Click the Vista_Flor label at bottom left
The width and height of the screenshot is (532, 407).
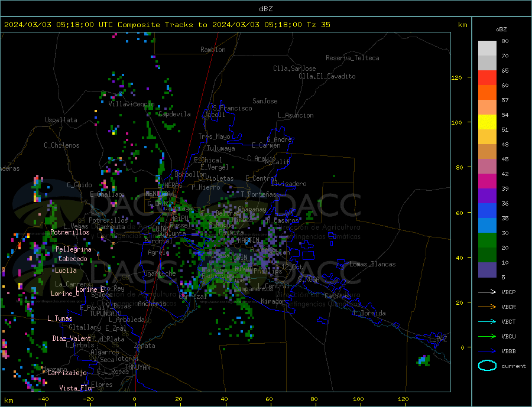[77, 388]
